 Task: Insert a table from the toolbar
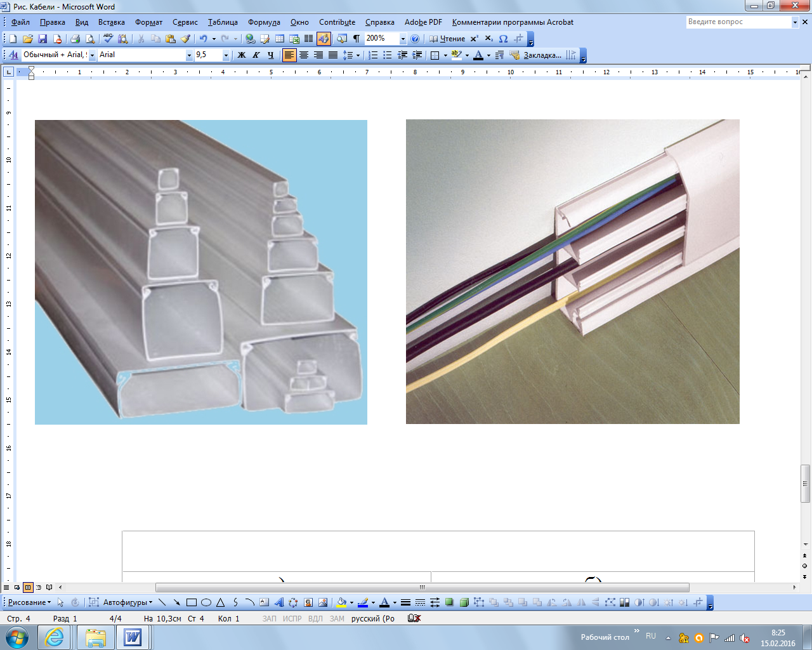pyautogui.click(x=279, y=39)
